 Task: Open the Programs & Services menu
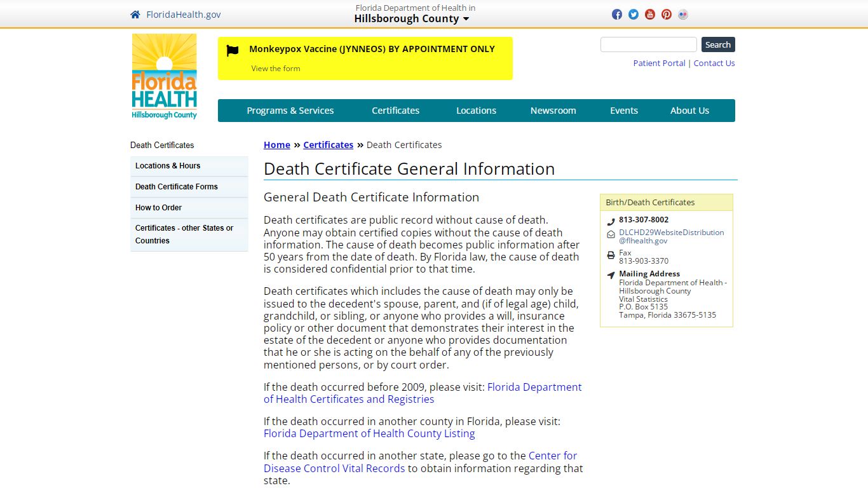[290, 111]
